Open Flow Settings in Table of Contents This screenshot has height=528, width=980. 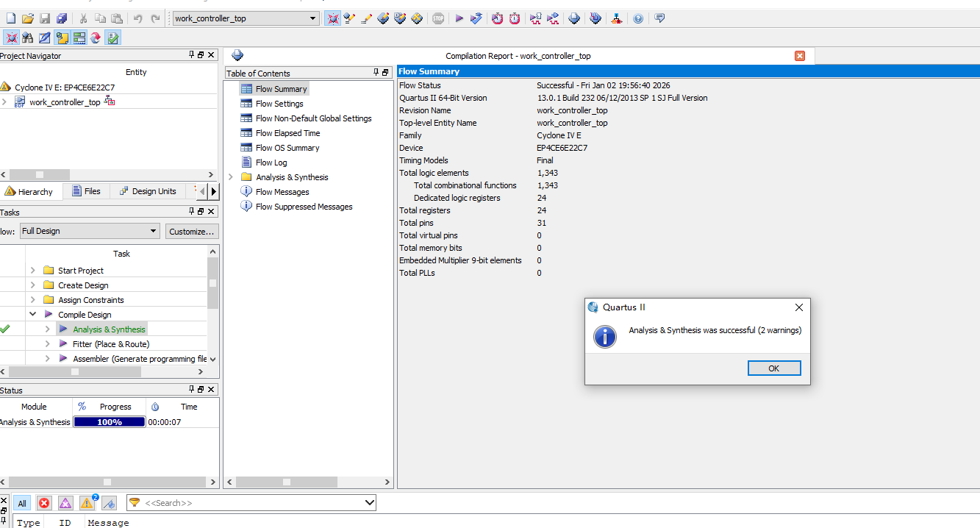[279, 104]
